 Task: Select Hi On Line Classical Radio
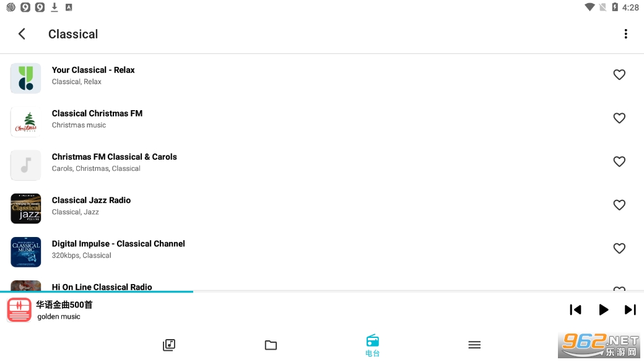click(102, 287)
